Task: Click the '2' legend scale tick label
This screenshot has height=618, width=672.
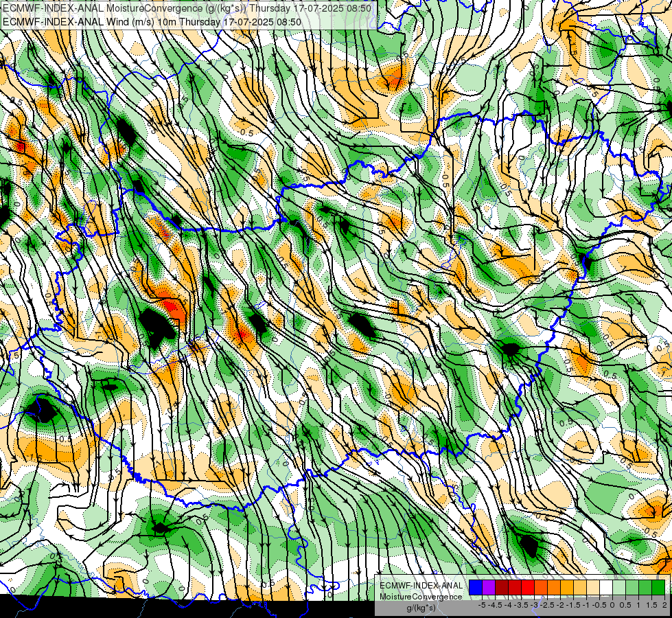Action: [x=664, y=605]
